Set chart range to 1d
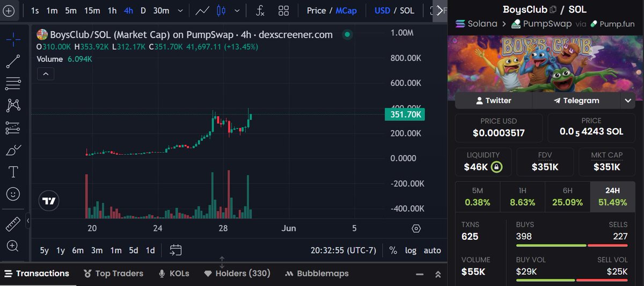 point(150,250)
